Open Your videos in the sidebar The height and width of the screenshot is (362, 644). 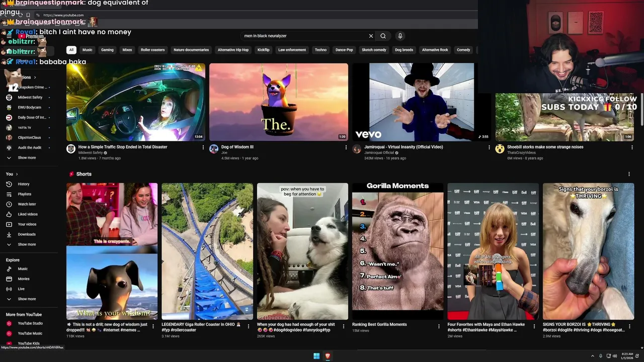(27, 224)
